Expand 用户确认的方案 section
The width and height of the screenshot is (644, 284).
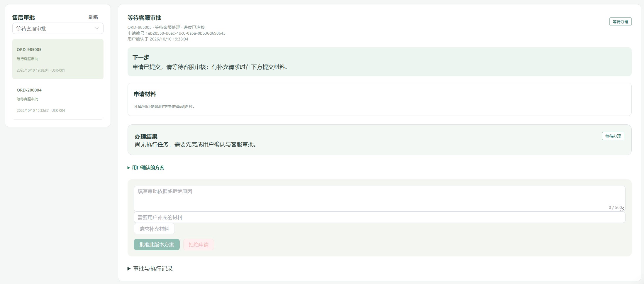(x=146, y=168)
